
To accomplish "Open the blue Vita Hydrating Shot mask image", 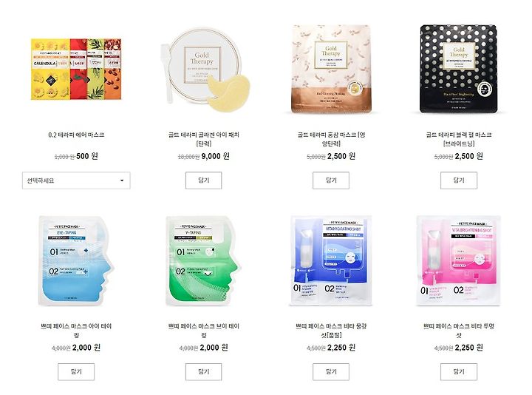I will [331, 260].
